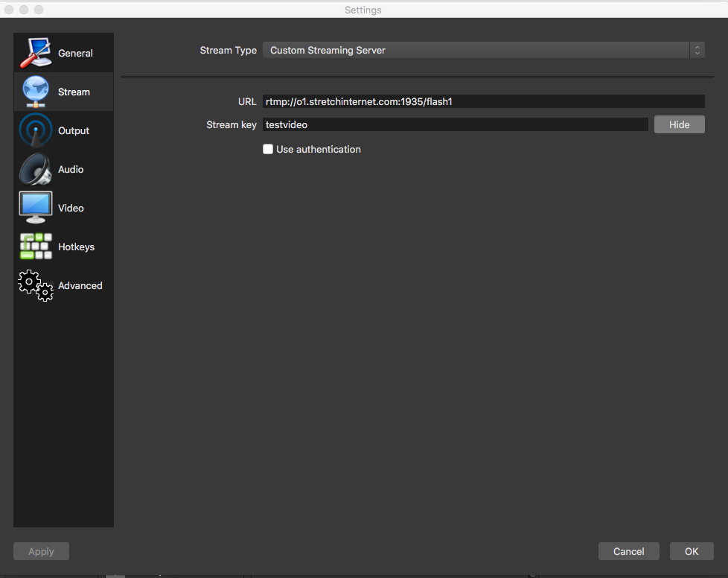Enable the Use authentication checkbox
This screenshot has width=728, height=578.
point(268,149)
